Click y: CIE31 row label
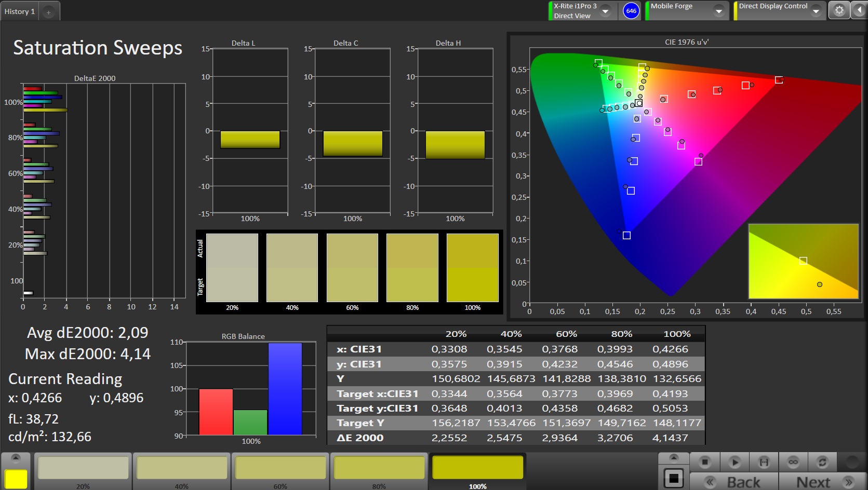 359,364
